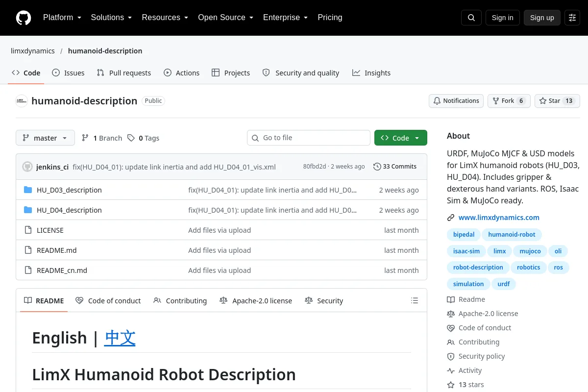Viewport: 588px width, 392px height.
Task: Select the humanoid-robot topic tag
Action: [512, 235]
